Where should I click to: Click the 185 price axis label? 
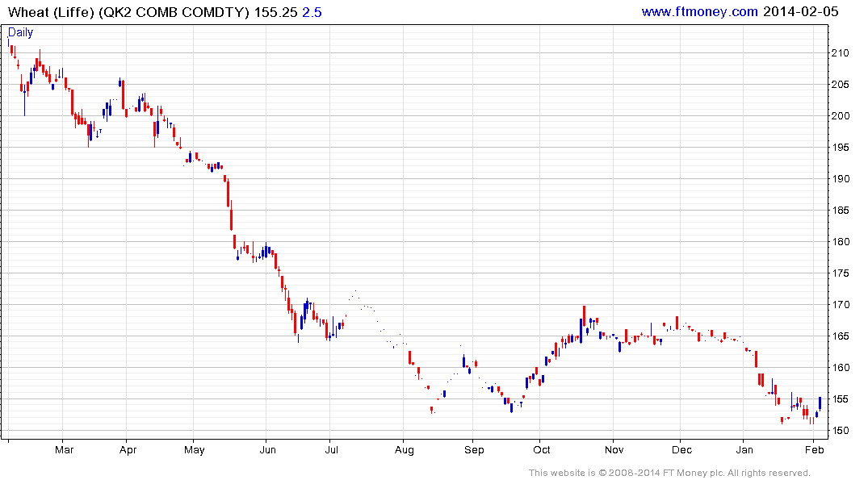tap(840, 211)
